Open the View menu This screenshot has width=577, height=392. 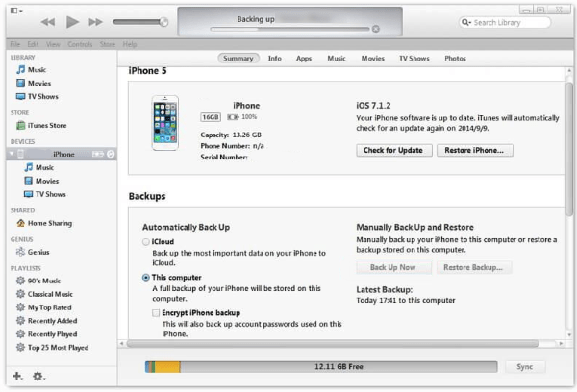click(x=53, y=44)
